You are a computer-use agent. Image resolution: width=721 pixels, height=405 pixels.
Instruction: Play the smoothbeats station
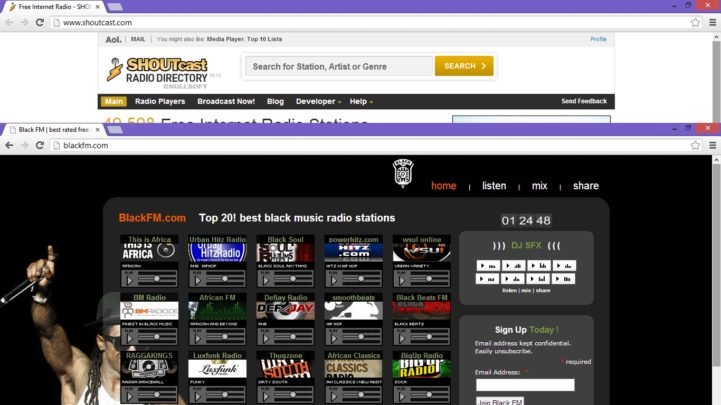[334, 338]
